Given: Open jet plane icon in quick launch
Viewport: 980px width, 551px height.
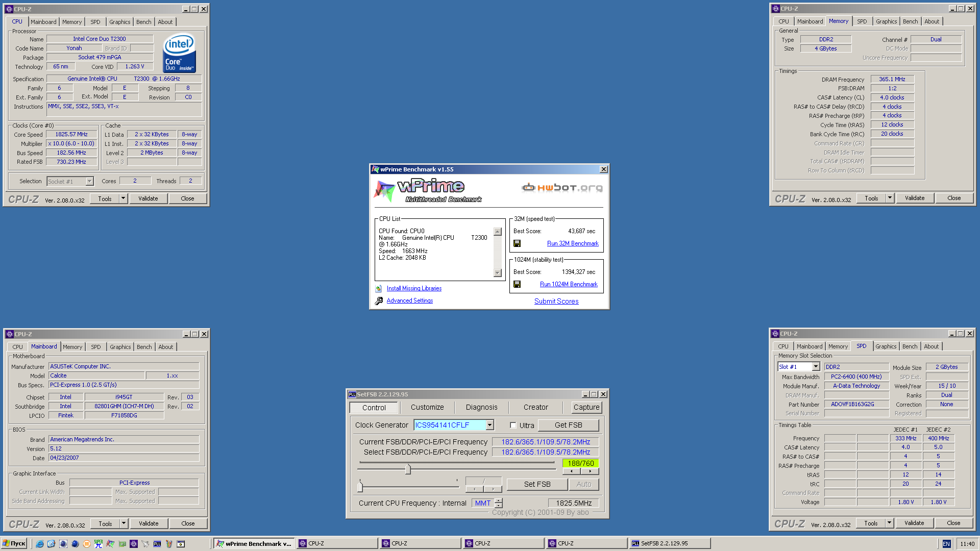Looking at the screenshot, I should (145, 544).
